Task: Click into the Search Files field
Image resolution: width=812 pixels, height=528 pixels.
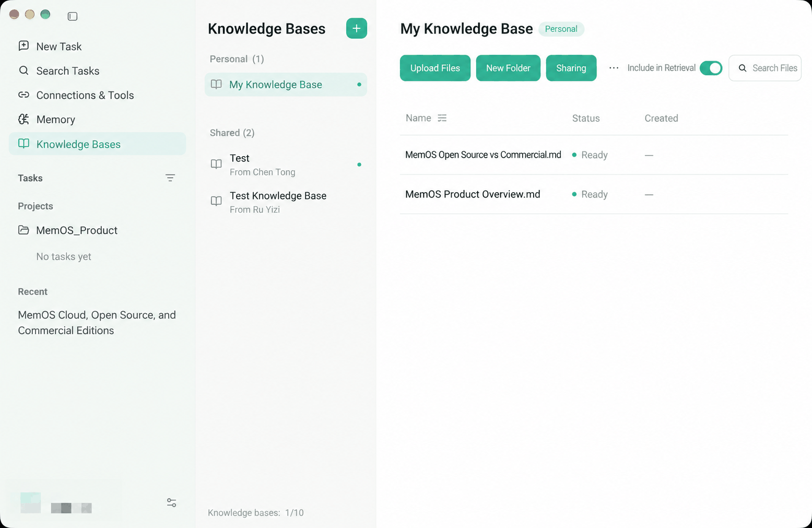Action: coord(765,68)
